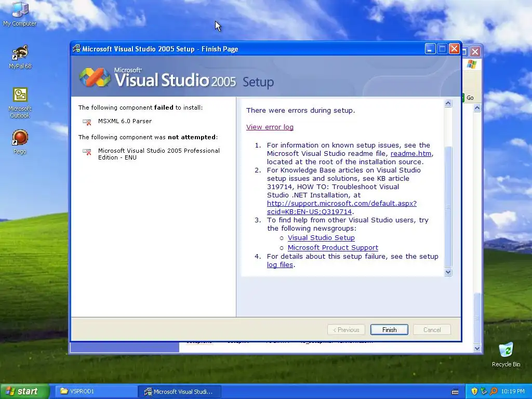Click the failed MSXML 6.0 Parser icon
The width and height of the screenshot is (532, 399).
(87, 122)
